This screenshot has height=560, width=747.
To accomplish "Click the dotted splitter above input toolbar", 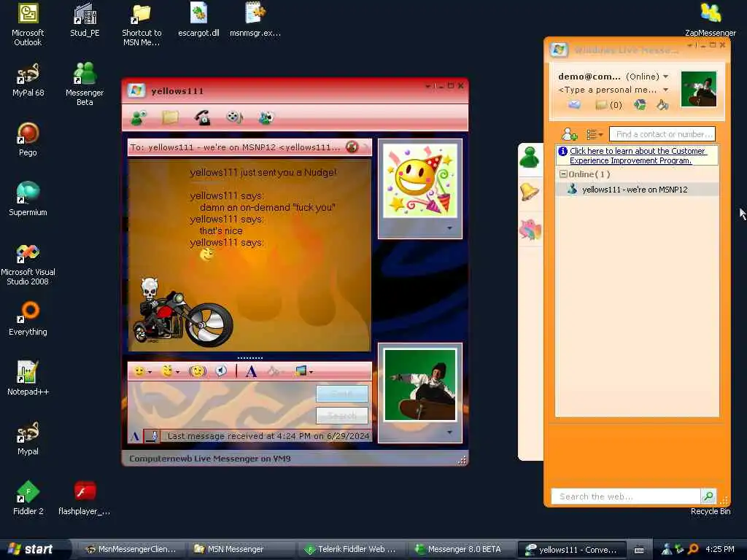I will pyautogui.click(x=250, y=357).
